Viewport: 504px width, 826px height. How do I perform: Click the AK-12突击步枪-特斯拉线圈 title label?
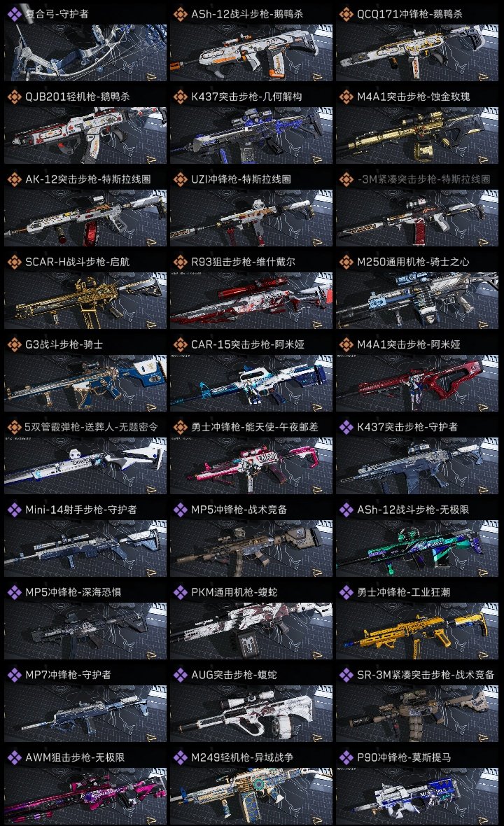click(88, 179)
